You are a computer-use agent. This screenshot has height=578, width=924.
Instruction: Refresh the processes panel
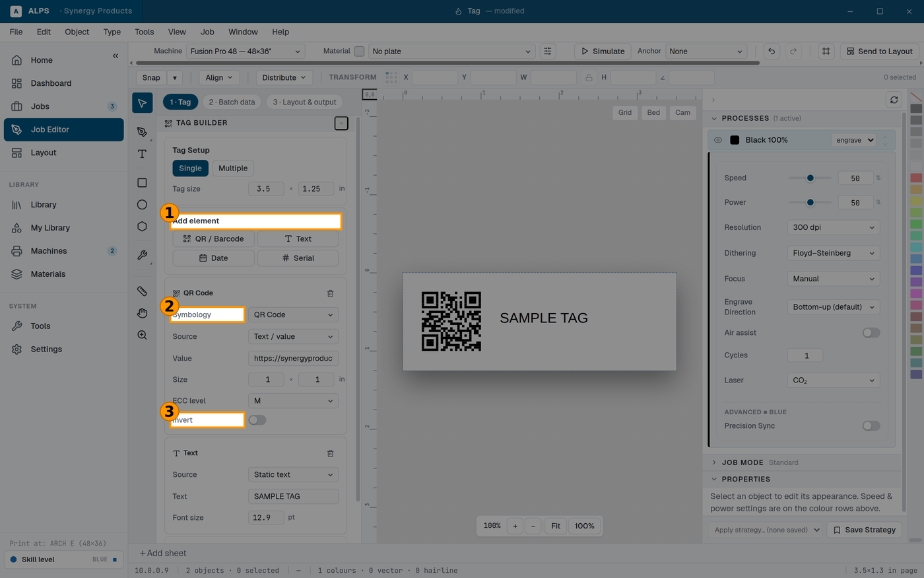[894, 100]
